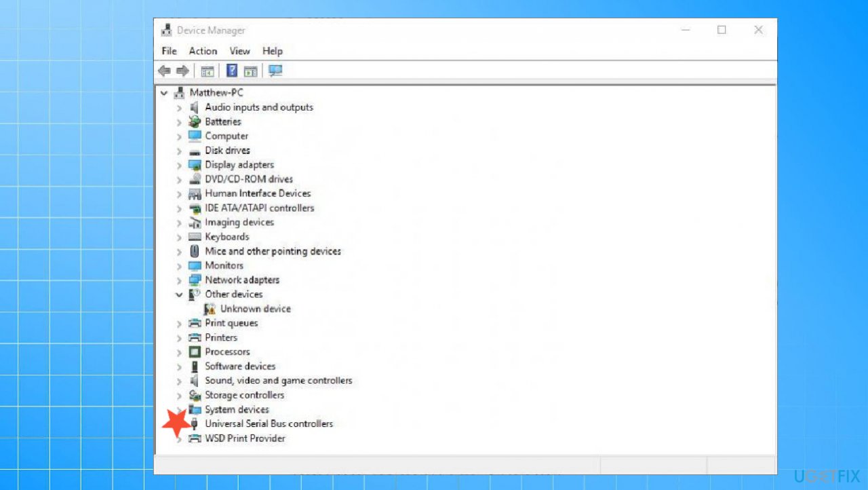868x490 pixels.
Task: Expand the Universal Serial Bus controllers category
Action: point(178,423)
